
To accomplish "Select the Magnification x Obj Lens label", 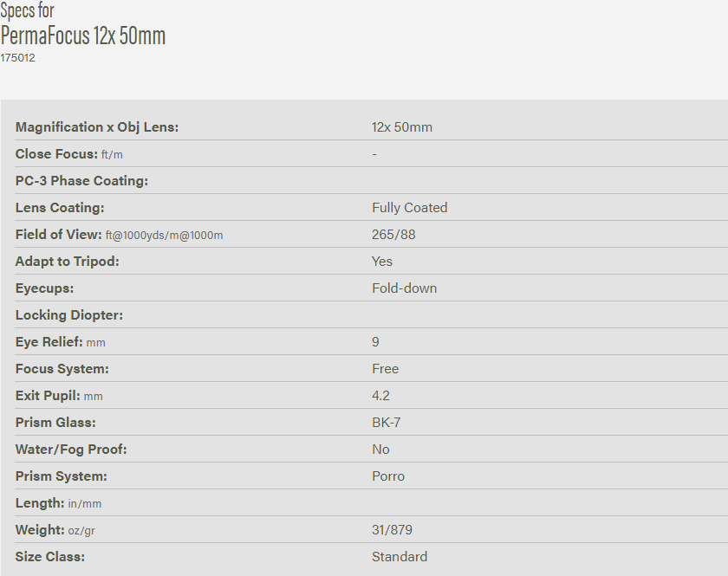I will pos(97,127).
